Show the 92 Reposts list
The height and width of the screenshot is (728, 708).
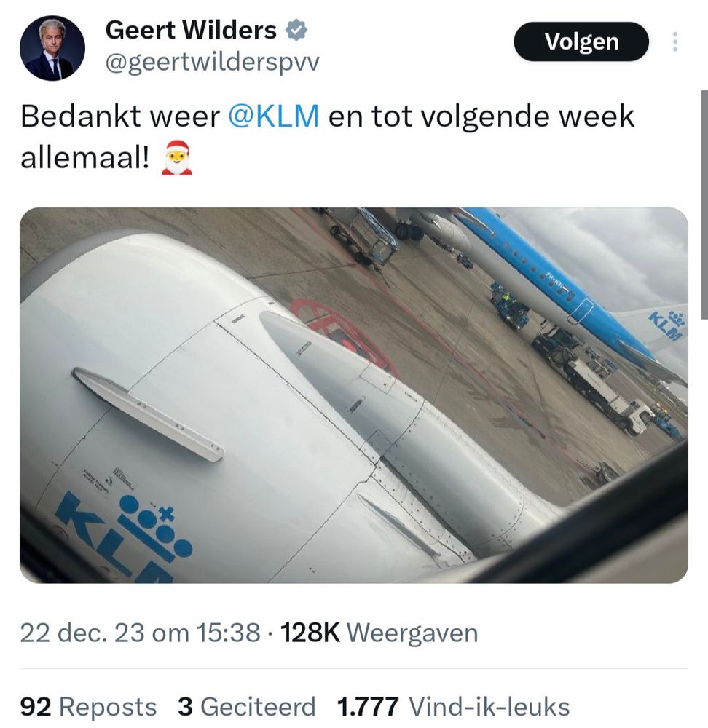pos(88,707)
